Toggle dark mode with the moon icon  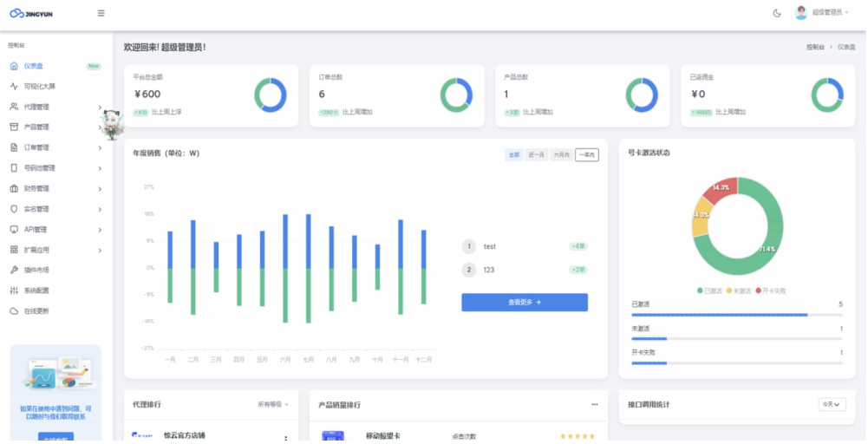pos(776,13)
